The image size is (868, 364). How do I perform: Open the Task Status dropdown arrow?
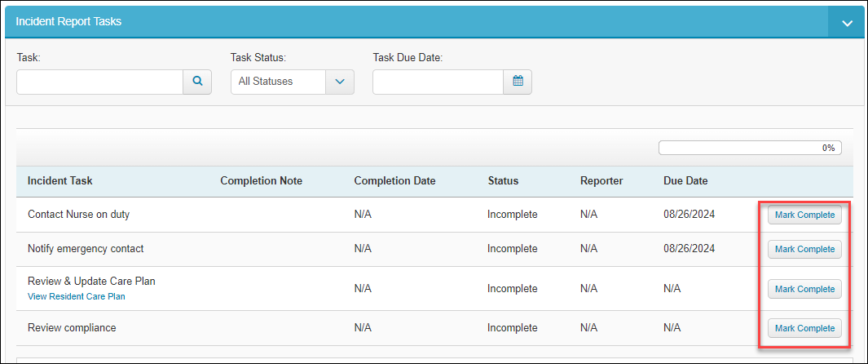[x=340, y=82]
